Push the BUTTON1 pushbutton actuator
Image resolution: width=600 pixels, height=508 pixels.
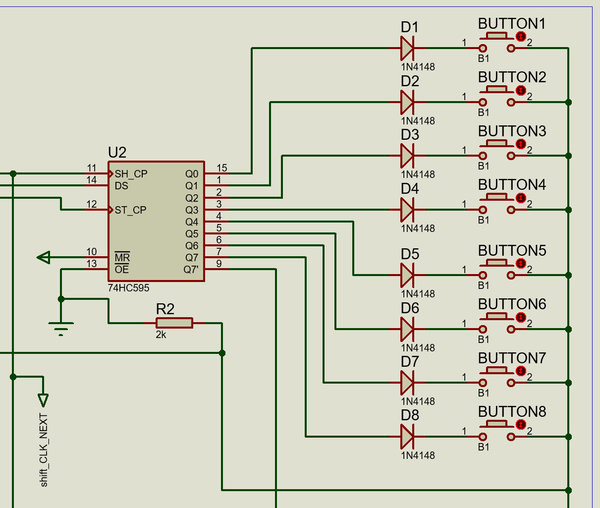497,36
